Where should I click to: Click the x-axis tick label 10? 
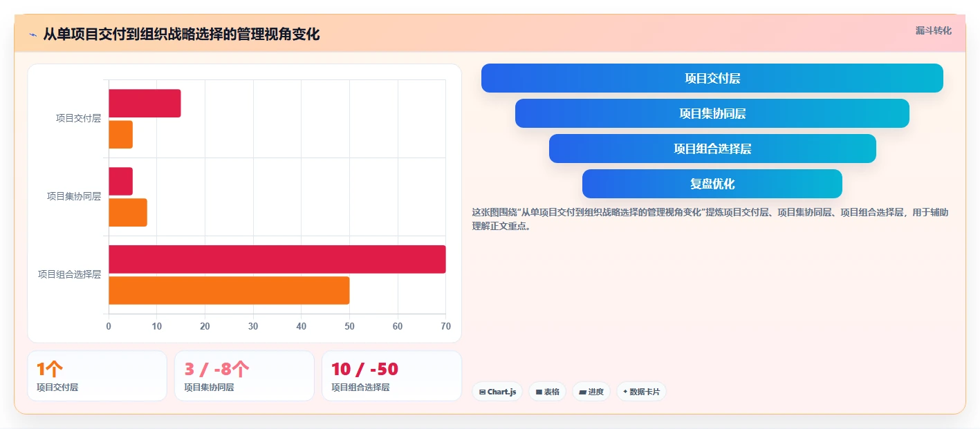pos(157,326)
